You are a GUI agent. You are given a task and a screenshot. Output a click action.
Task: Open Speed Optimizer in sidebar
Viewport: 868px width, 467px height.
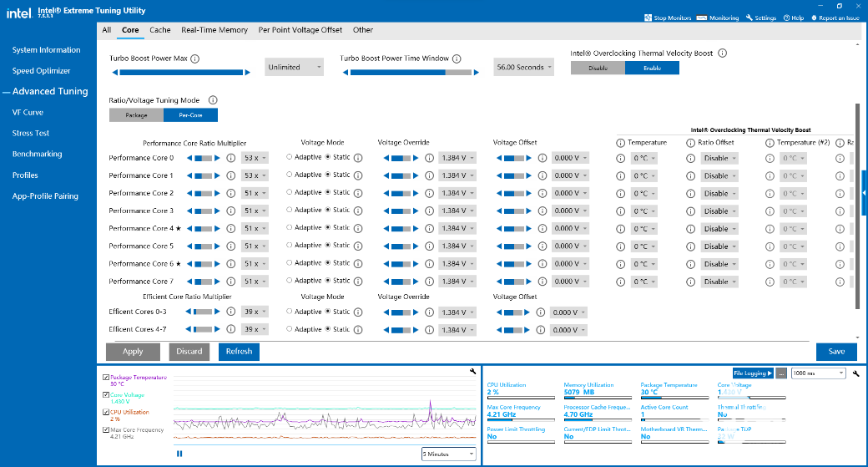42,71
